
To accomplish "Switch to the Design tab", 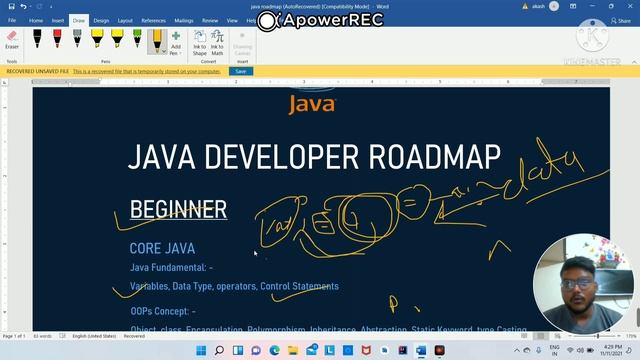I will click(101, 20).
